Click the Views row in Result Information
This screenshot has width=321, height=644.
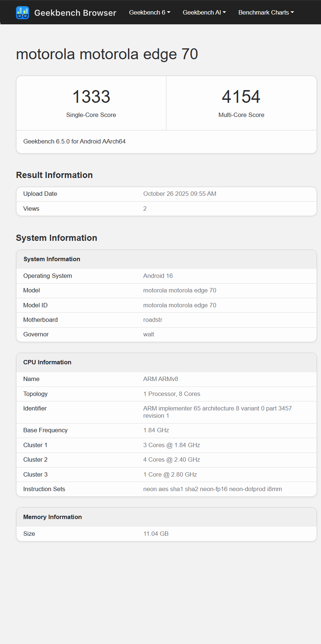tap(31, 209)
